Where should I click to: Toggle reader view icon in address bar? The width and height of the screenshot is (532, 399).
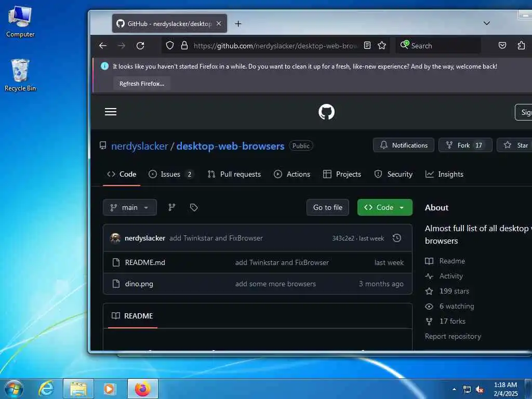click(367, 46)
